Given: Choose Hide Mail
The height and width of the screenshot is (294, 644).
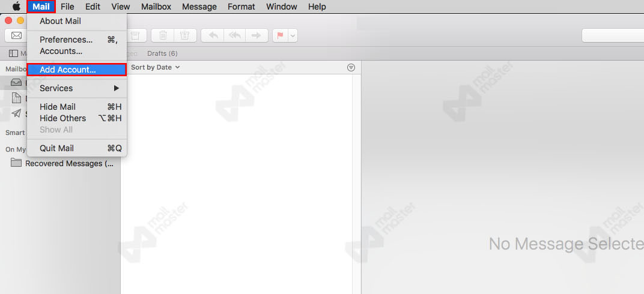Looking at the screenshot, I should coord(77,107).
